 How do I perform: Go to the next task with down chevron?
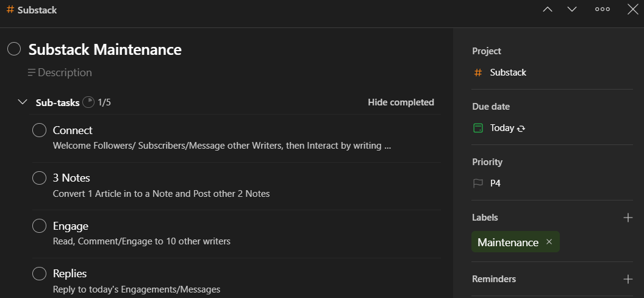coord(572,9)
